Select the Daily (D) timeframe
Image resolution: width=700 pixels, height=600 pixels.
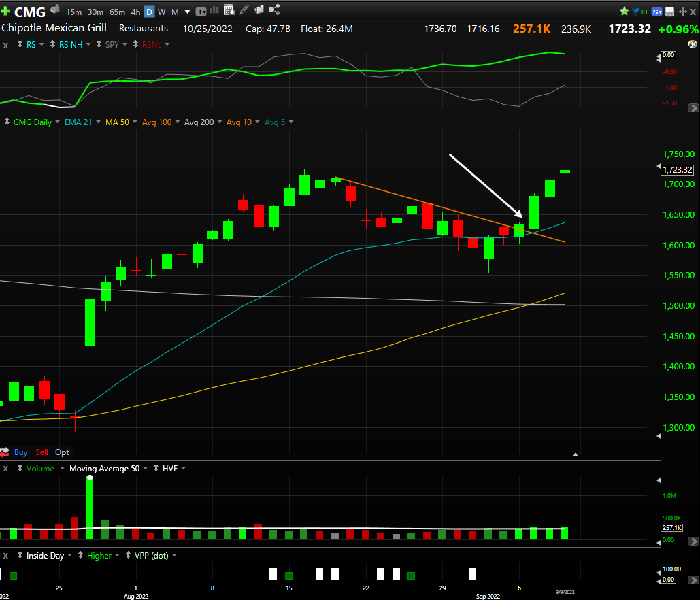click(x=150, y=12)
